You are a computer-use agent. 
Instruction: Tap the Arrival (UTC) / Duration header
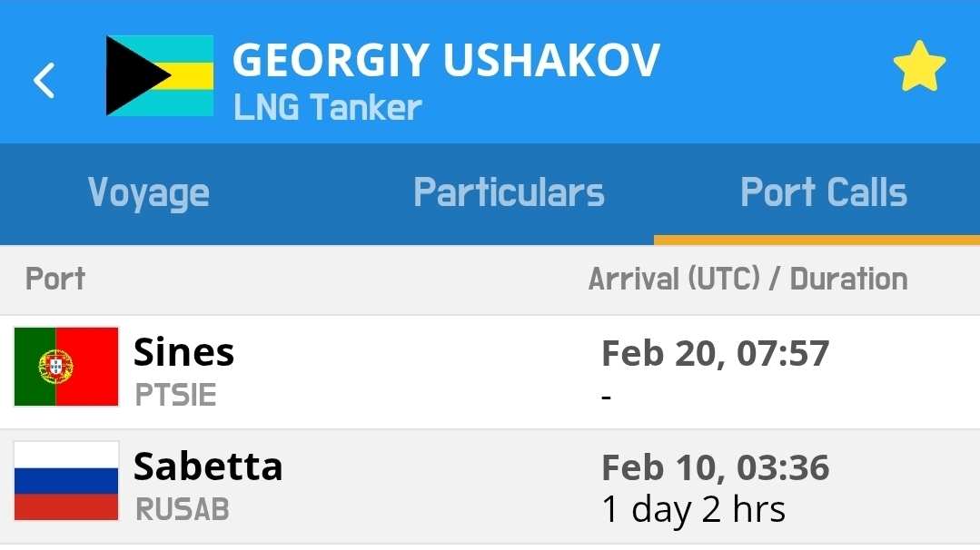[747, 279]
